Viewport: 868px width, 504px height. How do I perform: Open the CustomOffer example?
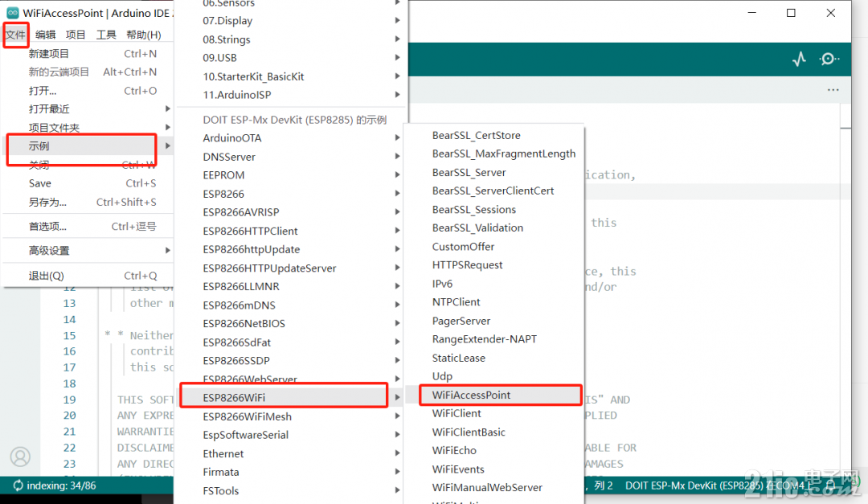493,247
